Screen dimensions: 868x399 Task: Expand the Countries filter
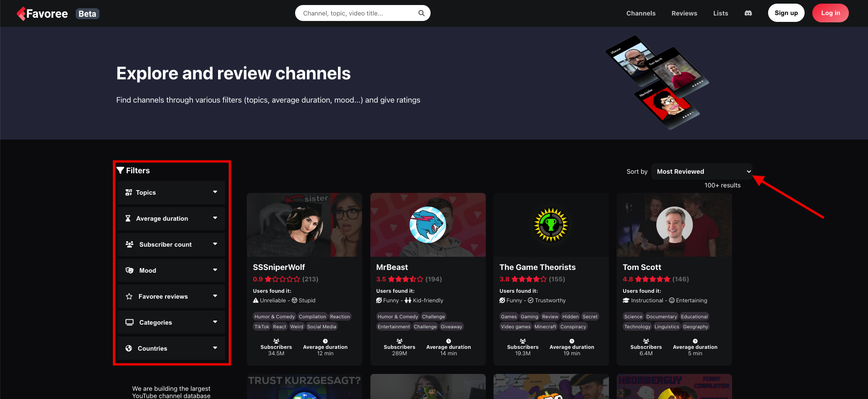click(x=171, y=348)
